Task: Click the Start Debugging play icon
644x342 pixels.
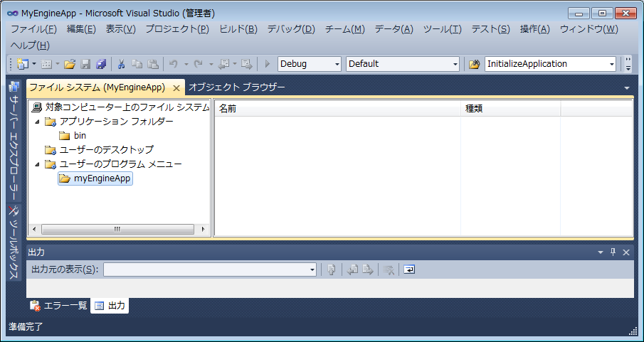Action: tap(268, 64)
